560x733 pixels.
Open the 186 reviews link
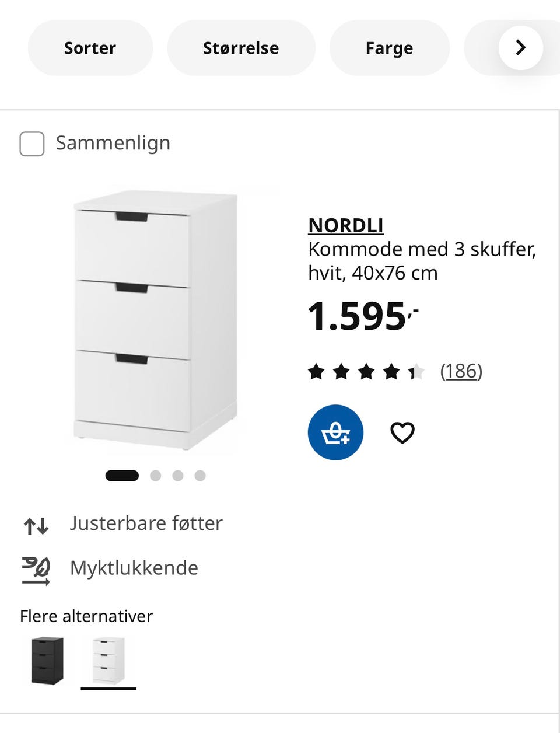click(461, 371)
